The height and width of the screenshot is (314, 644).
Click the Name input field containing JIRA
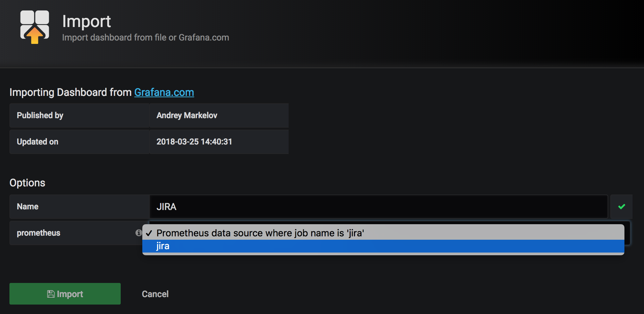(378, 207)
